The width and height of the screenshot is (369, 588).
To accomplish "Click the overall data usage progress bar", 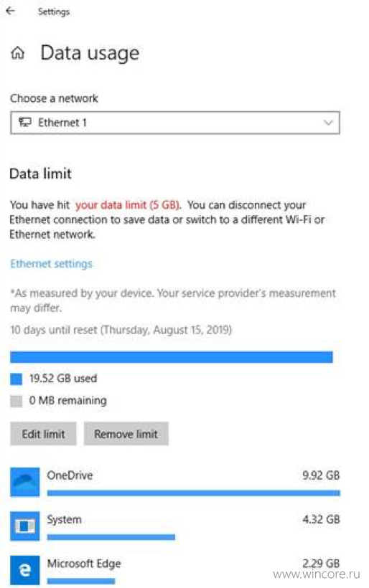I will [x=172, y=357].
